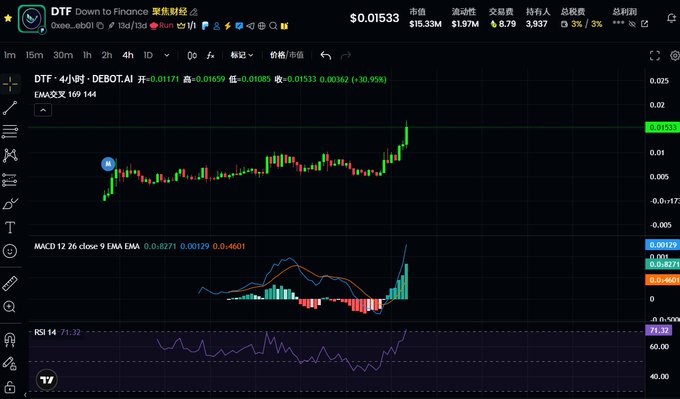The height and width of the screenshot is (399, 680).
Task: Select the forecast position tool
Action: pos(10,180)
